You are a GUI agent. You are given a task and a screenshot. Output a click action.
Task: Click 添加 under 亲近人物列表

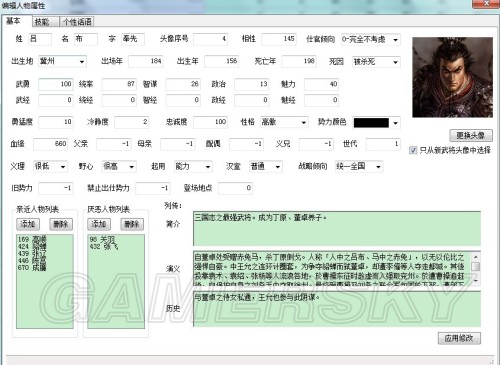28,224
